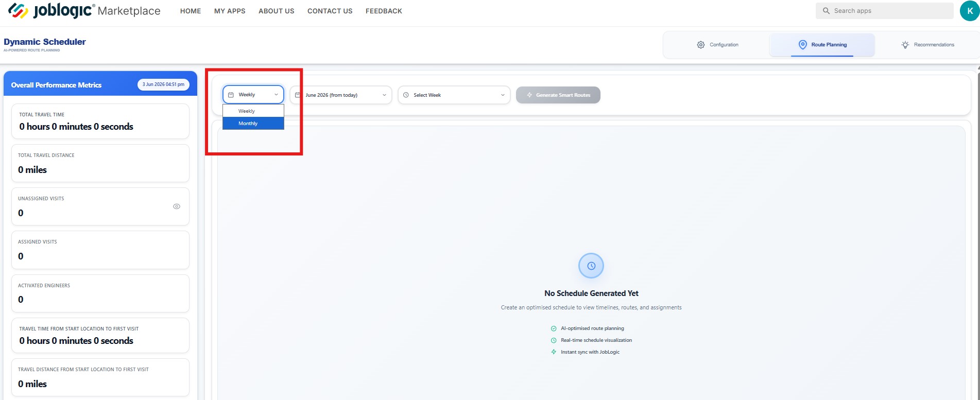Click into the Search apps field
This screenshot has height=400, width=980.
pos(885,11)
